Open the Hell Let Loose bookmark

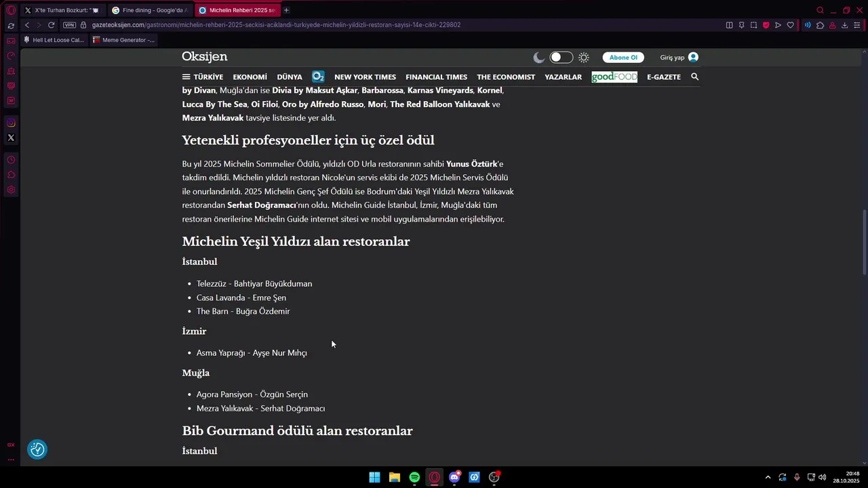[54, 40]
